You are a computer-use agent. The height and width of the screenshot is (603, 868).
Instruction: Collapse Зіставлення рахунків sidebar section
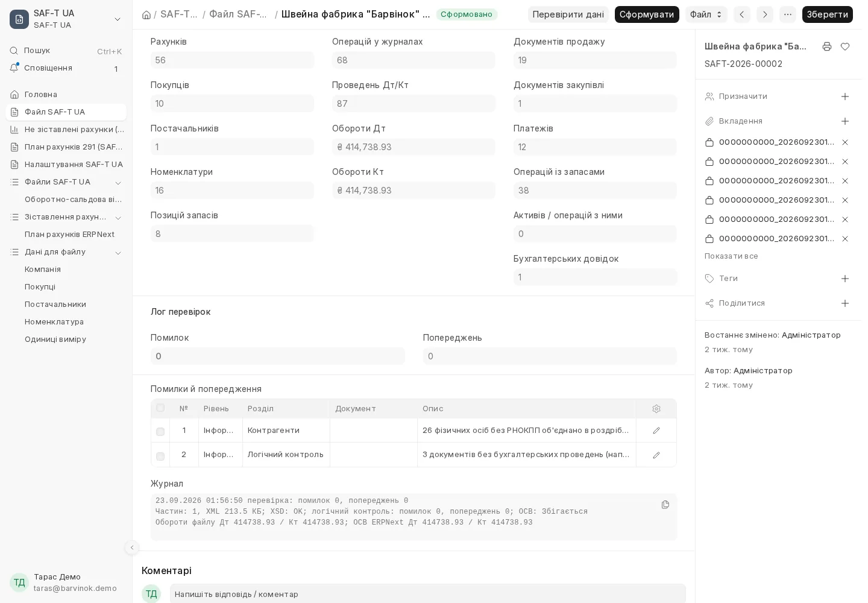118,218
